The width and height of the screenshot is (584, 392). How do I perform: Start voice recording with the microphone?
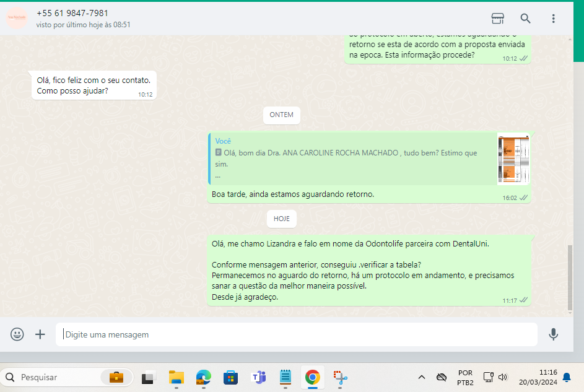(x=553, y=334)
